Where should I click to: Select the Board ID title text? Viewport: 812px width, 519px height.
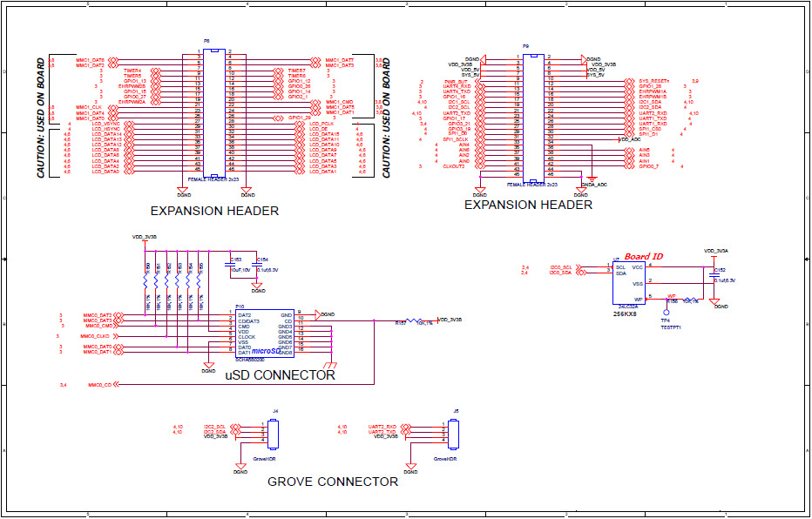(643, 256)
